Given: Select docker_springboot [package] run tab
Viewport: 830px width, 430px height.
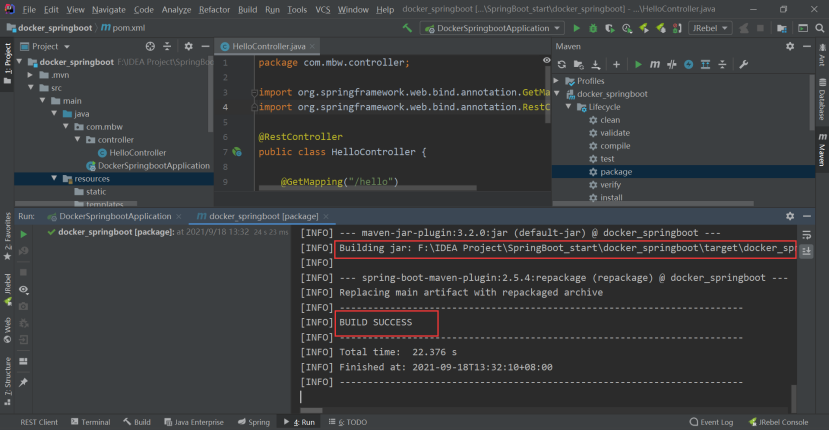Looking at the screenshot, I should (x=264, y=216).
